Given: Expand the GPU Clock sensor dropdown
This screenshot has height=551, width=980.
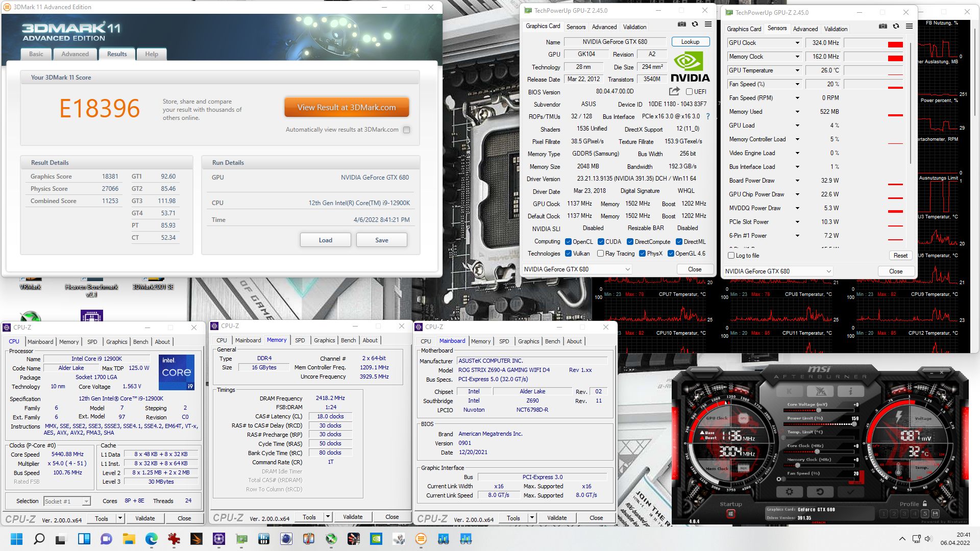Looking at the screenshot, I should (797, 43).
